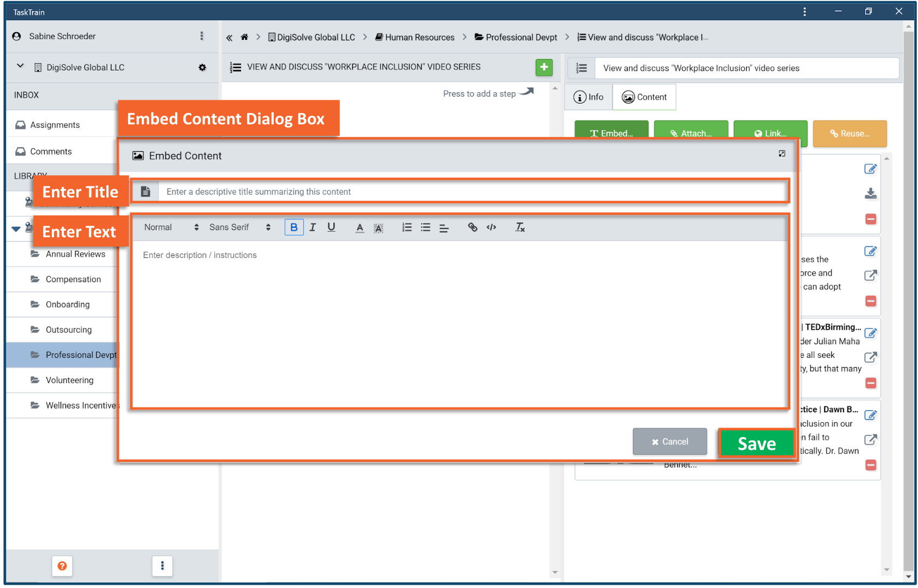Viewport: 918px width, 588px height.
Task: Click the description instructions text area
Action: pyautogui.click(x=460, y=324)
